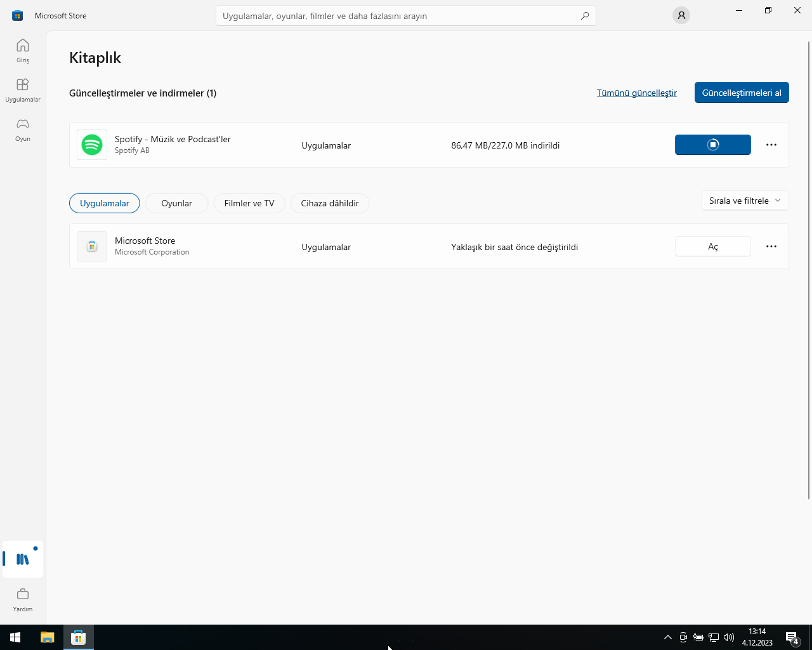Open the Giriş home page
This screenshot has width=812, height=650.
coord(23,51)
